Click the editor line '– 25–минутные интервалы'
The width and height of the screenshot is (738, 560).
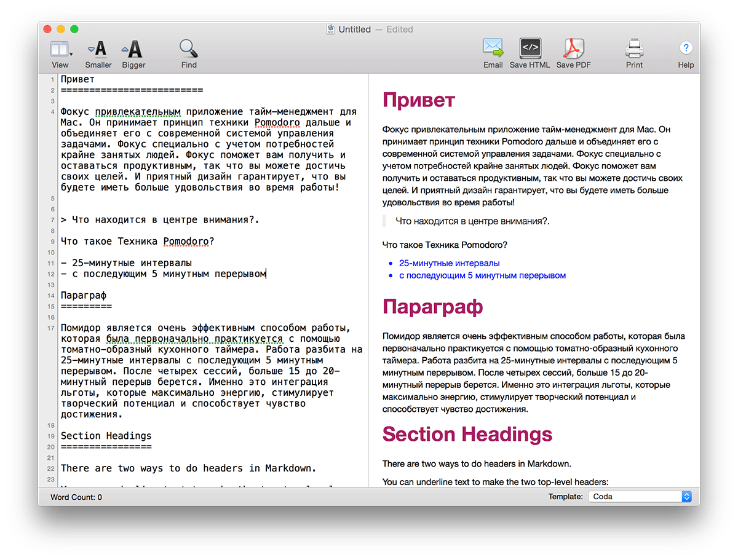pyautogui.click(x=126, y=263)
